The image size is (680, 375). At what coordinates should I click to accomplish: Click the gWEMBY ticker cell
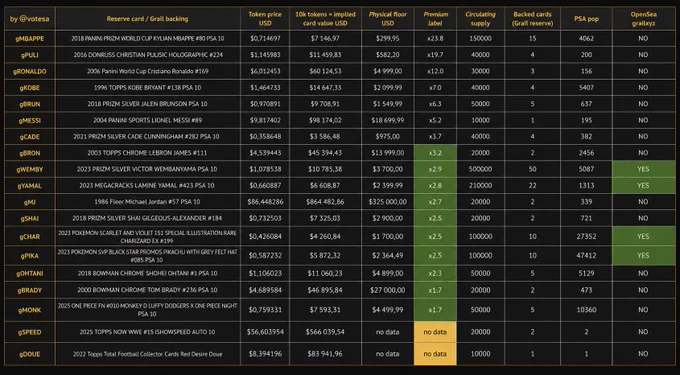tap(29, 169)
